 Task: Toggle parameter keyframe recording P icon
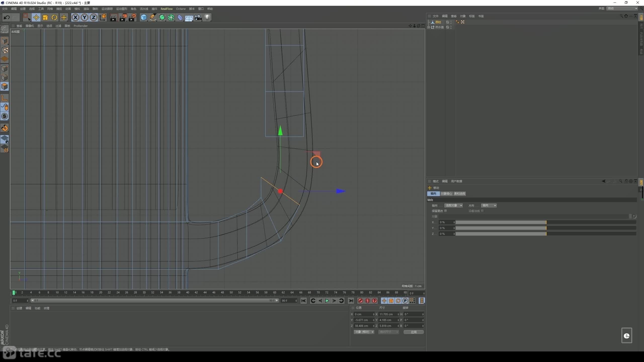point(405,301)
